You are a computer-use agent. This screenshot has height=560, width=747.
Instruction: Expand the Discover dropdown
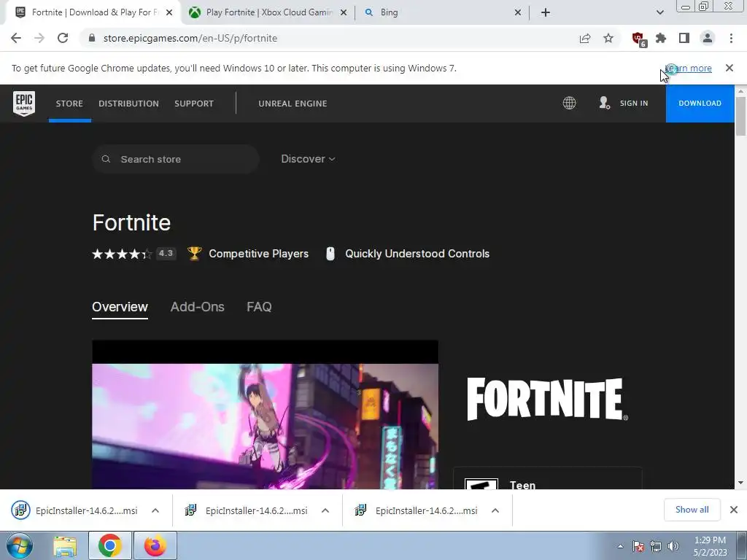tap(308, 159)
